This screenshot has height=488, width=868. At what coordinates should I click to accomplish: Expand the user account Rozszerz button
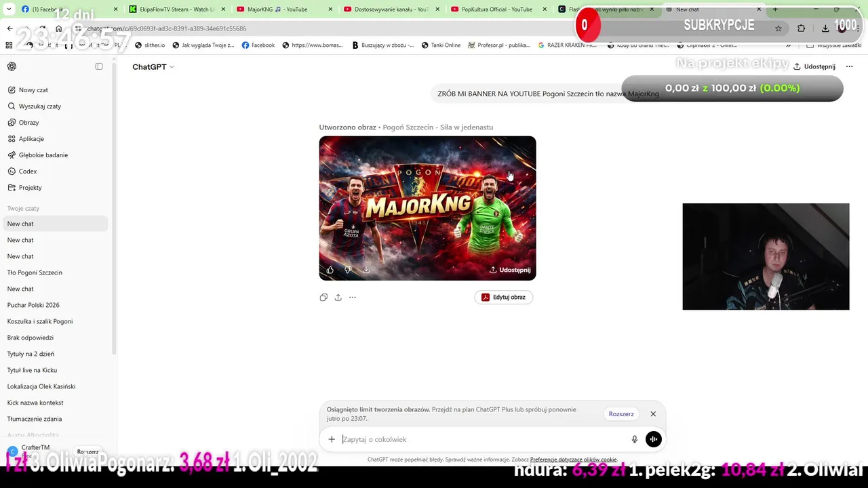(87, 451)
